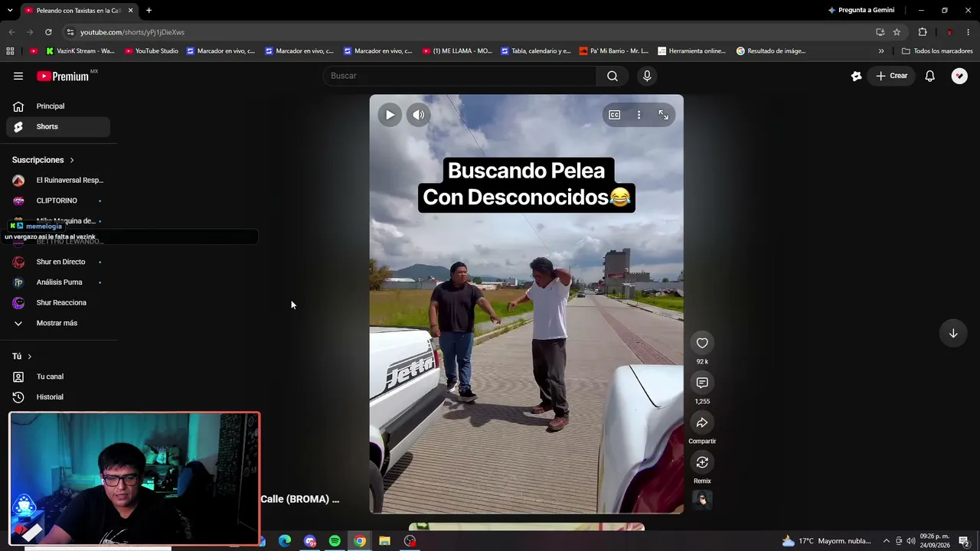The height and width of the screenshot is (551, 980).
Task: Share the short via Compartir icon
Action: coord(702,422)
